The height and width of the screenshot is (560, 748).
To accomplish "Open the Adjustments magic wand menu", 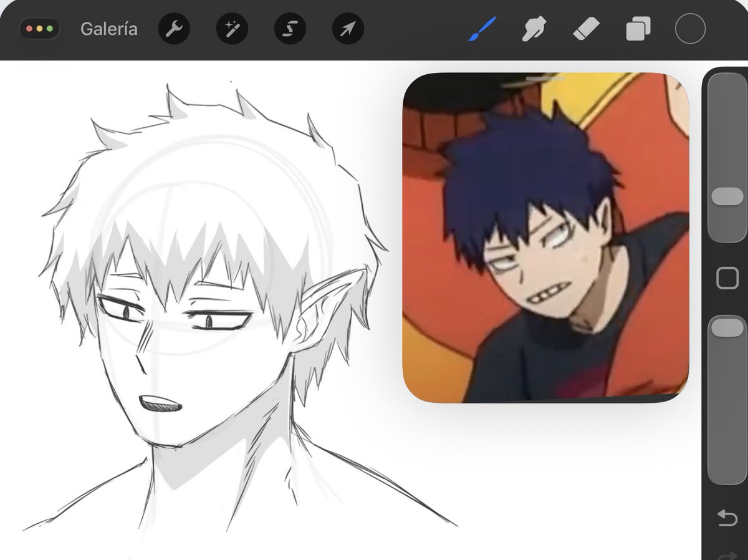I will tap(232, 29).
